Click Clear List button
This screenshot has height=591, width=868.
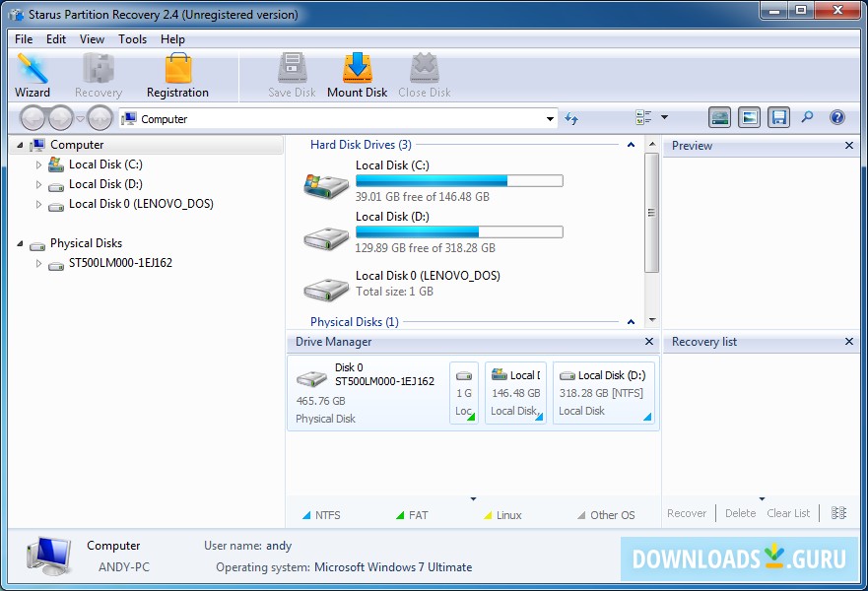pos(788,513)
